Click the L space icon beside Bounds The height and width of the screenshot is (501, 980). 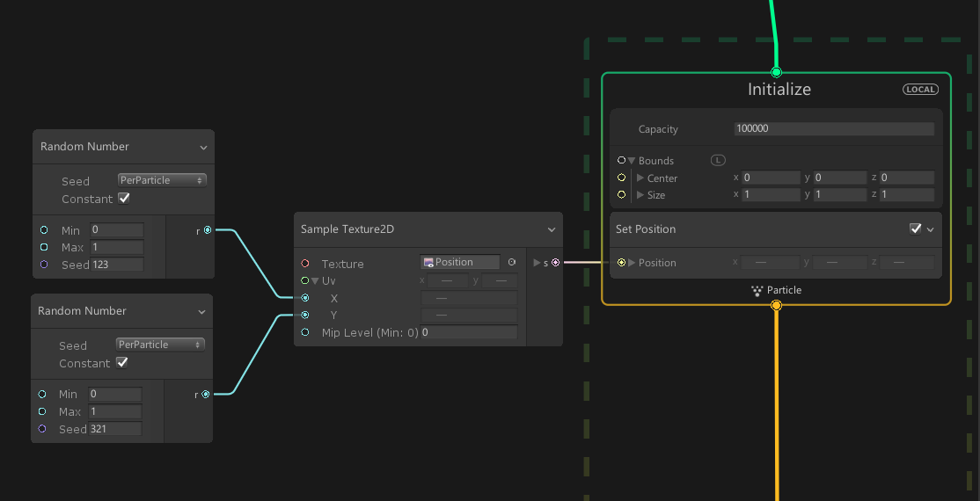(x=718, y=160)
